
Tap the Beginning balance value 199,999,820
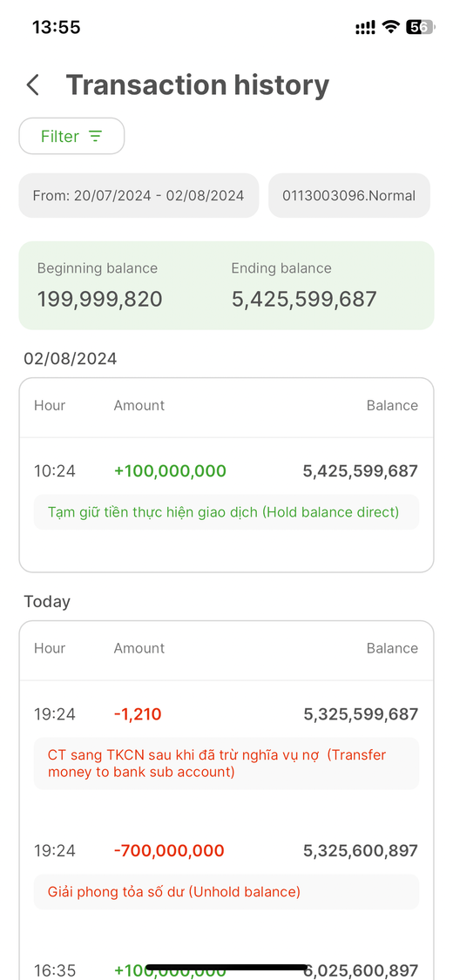(x=100, y=300)
